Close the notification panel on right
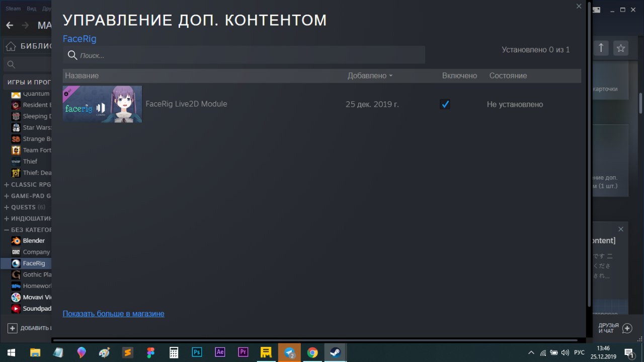Viewport: 644px width, 362px height. coord(620,229)
